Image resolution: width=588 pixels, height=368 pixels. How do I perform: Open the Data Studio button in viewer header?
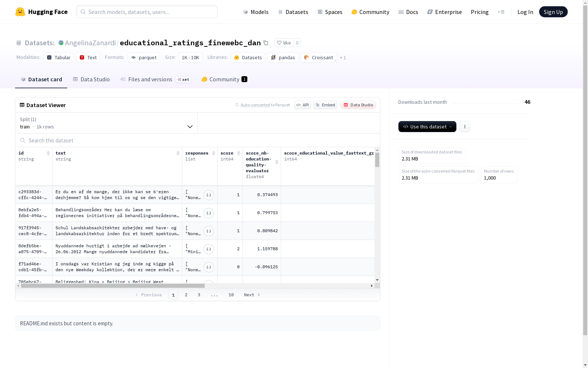click(x=358, y=105)
